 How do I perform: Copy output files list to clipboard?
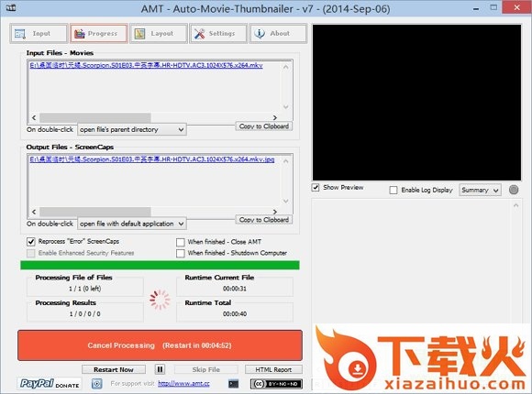tap(264, 220)
